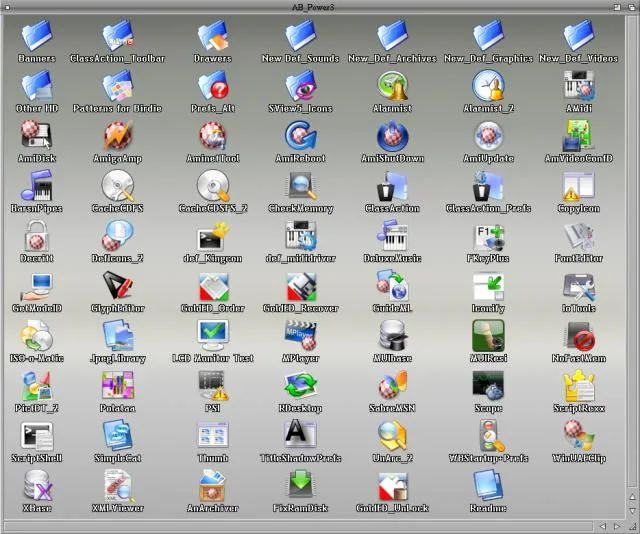Open the GlyphEditor application
Viewport: 640px width, 534px height.
coord(118,286)
